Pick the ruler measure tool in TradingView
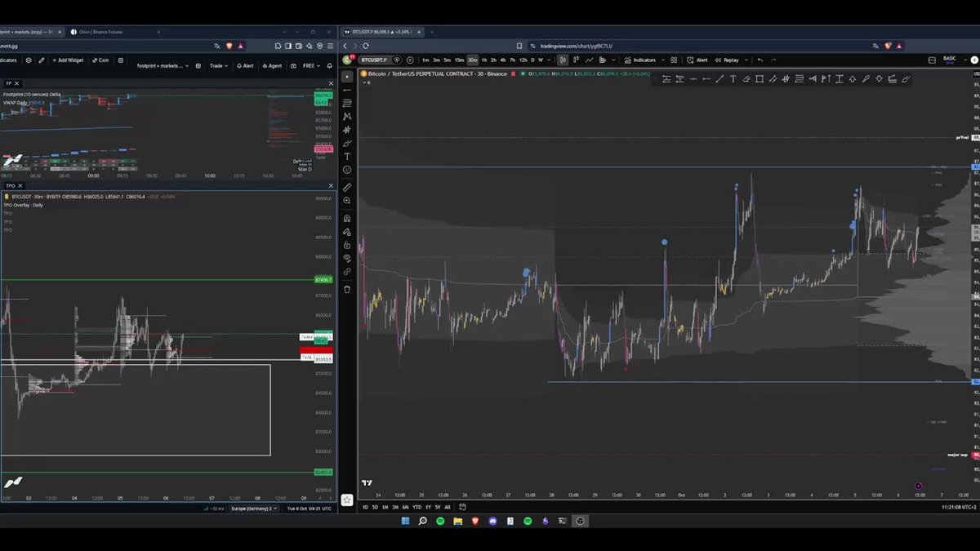Screen dimensions: 980x551 pyautogui.click(x=347, y=187)
